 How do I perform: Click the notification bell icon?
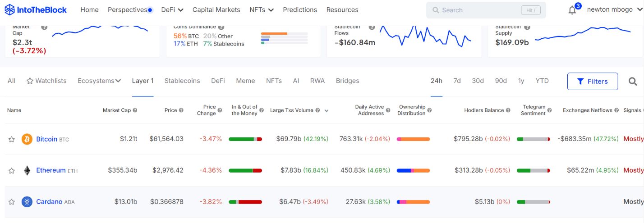[572, 10]
